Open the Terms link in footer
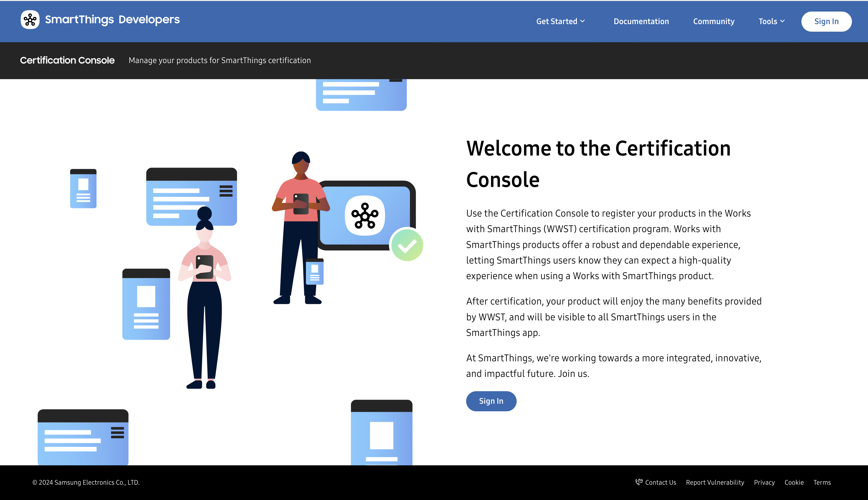Viewport: 868px width, 500px height. pos(822,482)
